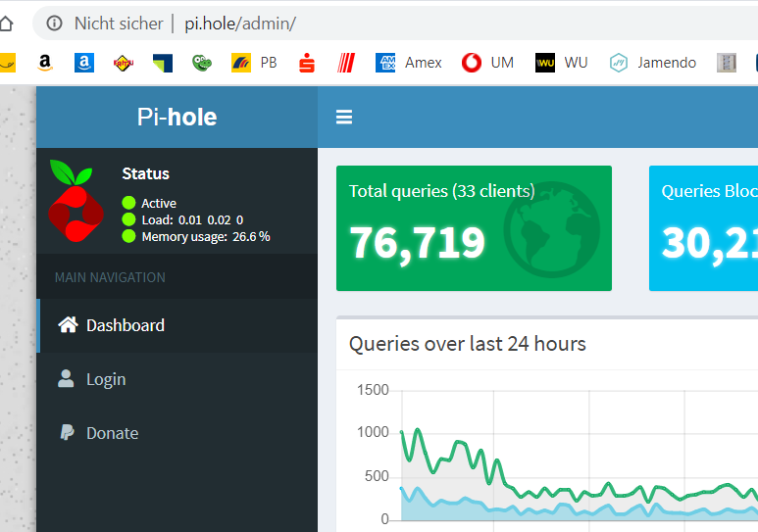Open the black Amazon 'a' bookmark
The image size is (758, 532).
44,63
